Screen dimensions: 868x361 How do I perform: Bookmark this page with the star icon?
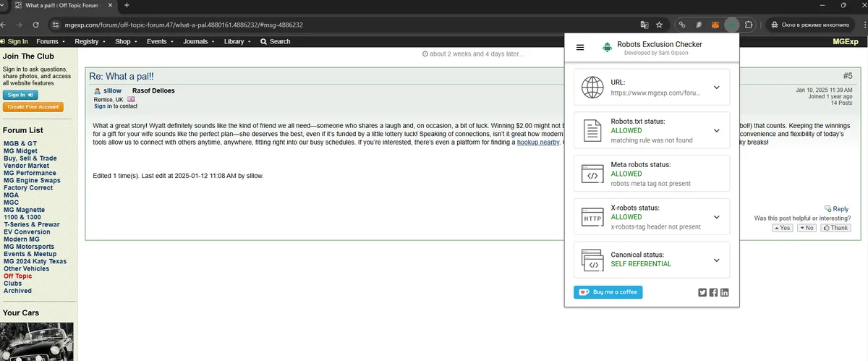tap(660, 25)
